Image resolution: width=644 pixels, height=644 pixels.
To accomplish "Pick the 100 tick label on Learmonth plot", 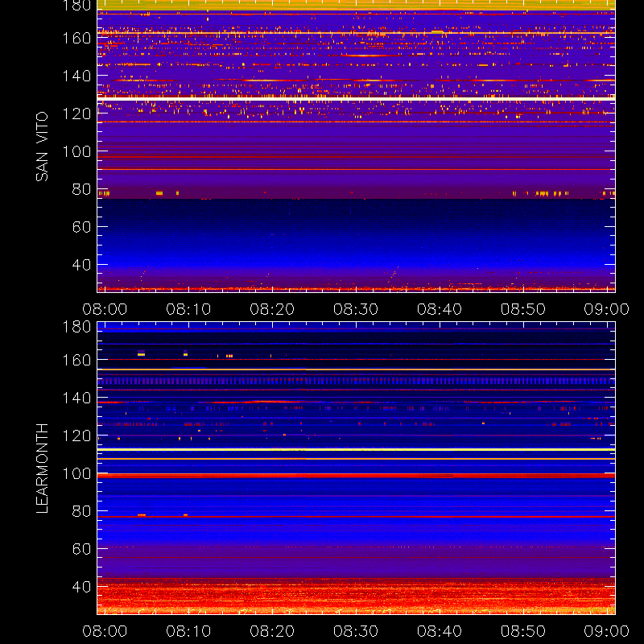I will pos(76,473).
